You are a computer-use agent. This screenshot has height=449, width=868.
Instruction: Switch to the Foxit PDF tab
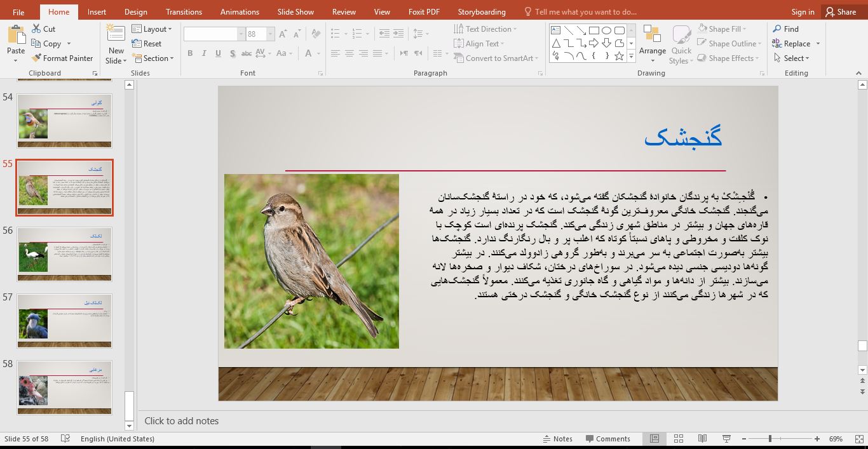(423, 11)
